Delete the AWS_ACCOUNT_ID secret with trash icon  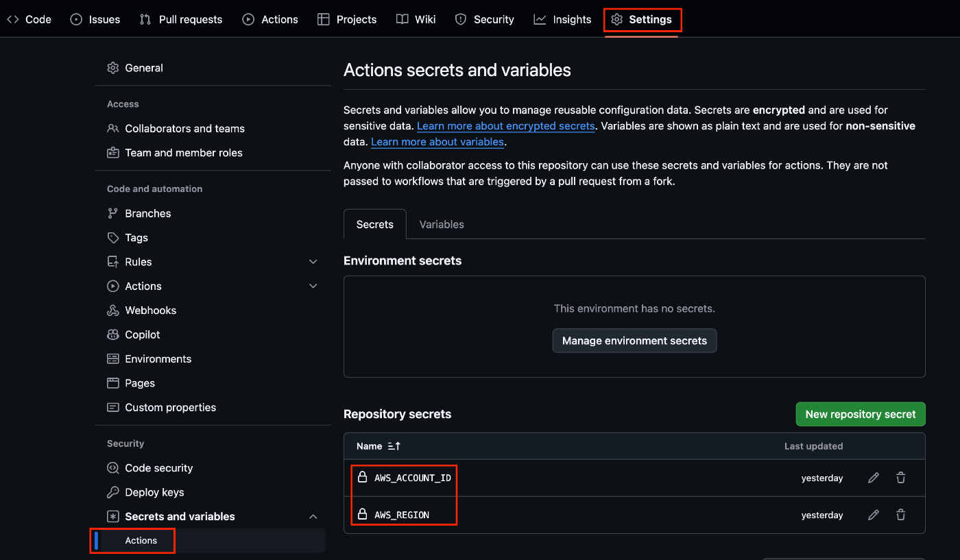(x=901, y=478)
